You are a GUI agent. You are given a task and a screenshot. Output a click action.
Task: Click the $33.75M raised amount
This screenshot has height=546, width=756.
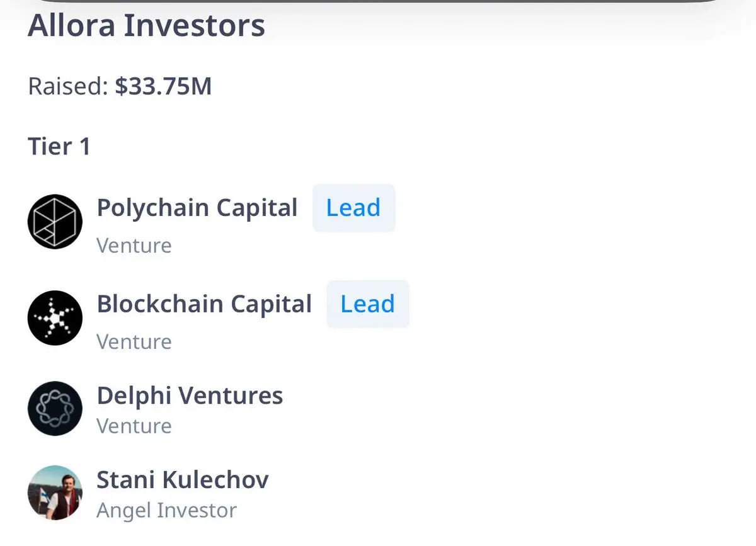click(x=163, y=86)
